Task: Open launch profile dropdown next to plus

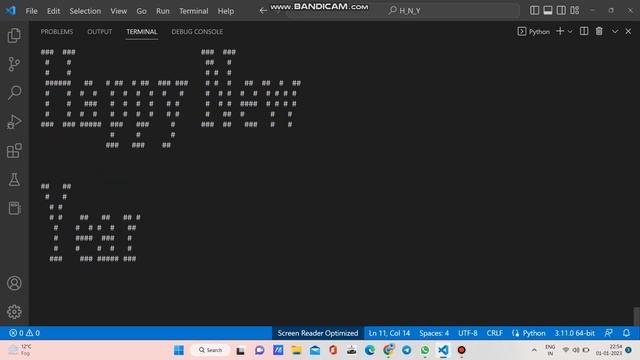Action: (570, 31)
